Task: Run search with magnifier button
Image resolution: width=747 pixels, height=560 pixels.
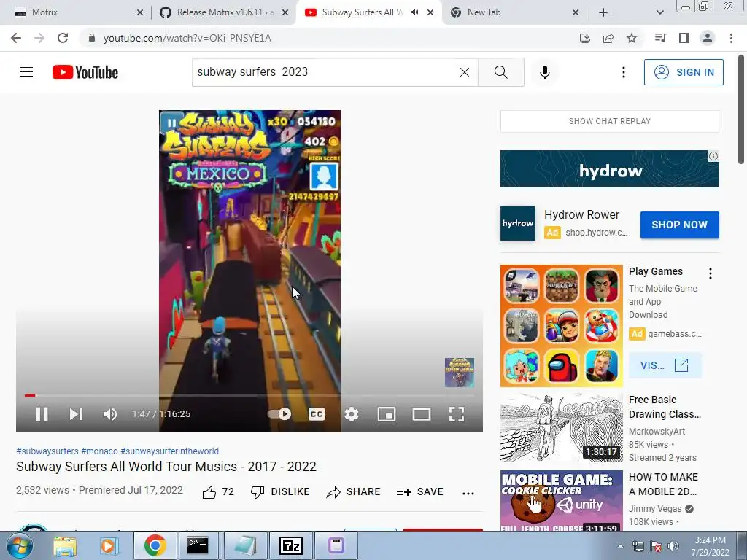Action: click(500, 72)
